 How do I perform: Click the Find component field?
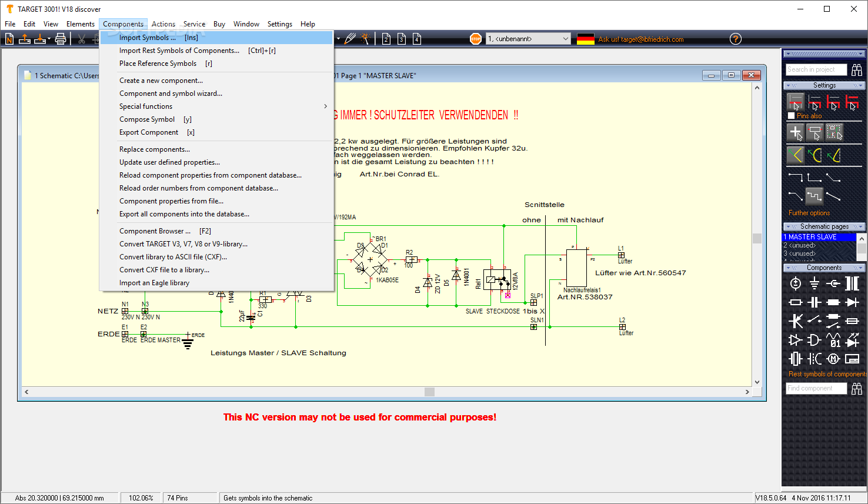(x=816, y=388)
